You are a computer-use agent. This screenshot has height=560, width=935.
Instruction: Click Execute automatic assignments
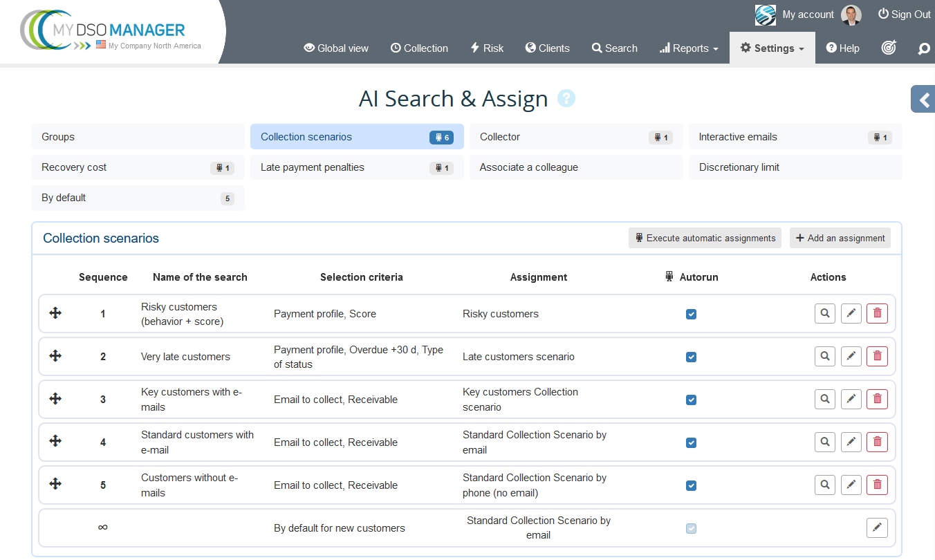click(704, 238)
